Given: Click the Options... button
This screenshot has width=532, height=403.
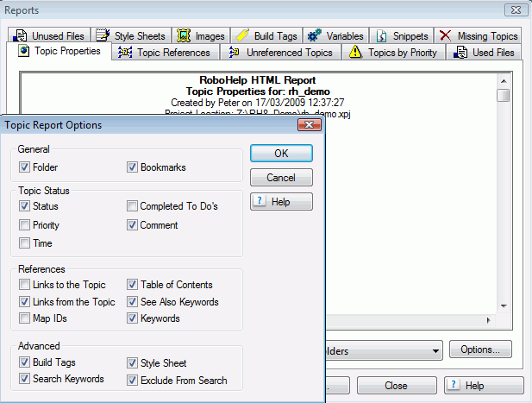Looking at the screenshot, I should (x=480, y=350).
